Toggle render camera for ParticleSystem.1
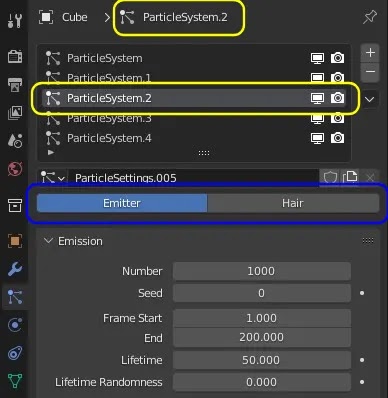The height and width of the screenshot is (398, 388). (x=337, y=78)
